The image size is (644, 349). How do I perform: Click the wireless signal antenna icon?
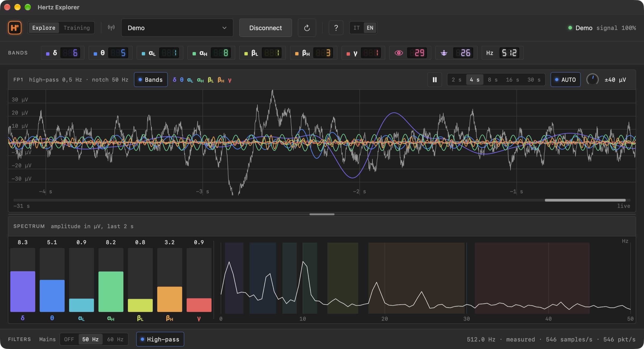tap(111, 28)
